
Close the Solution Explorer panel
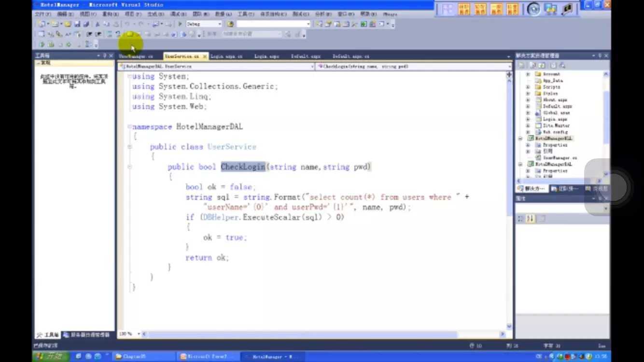tap(606, 56)
